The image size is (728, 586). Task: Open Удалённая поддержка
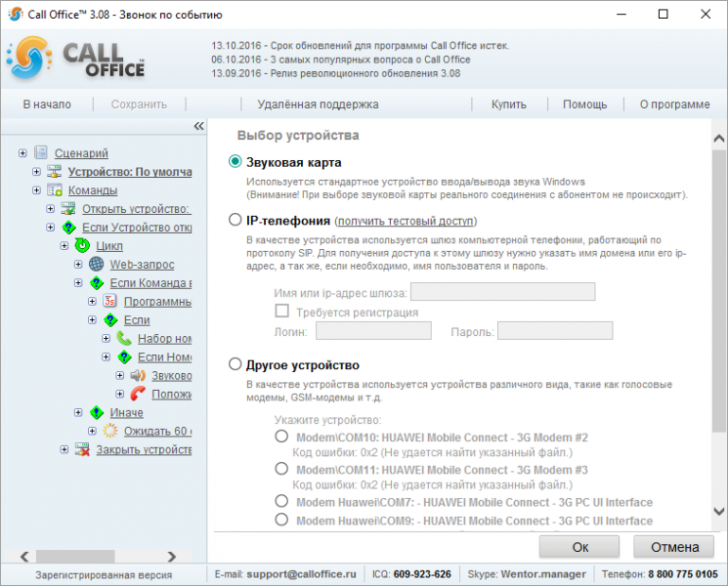[x=318, y=105]
